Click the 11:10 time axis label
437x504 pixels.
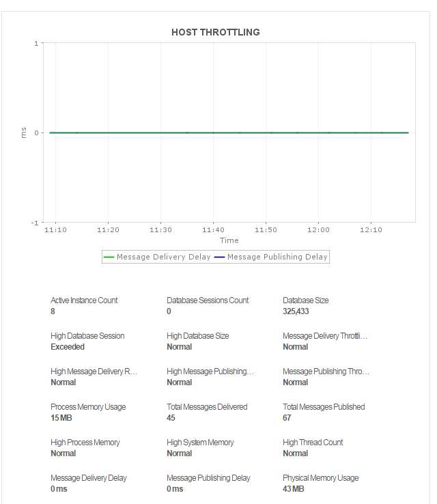[x=55, y=230]
